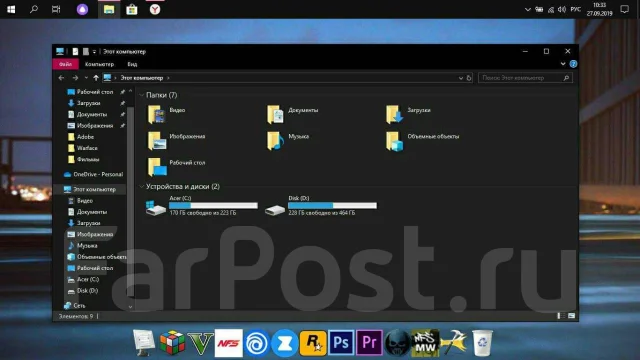Screen dimensions: 640x360
Task: Open Microsoft Store from the taskbar
Action: pos(131,9)
